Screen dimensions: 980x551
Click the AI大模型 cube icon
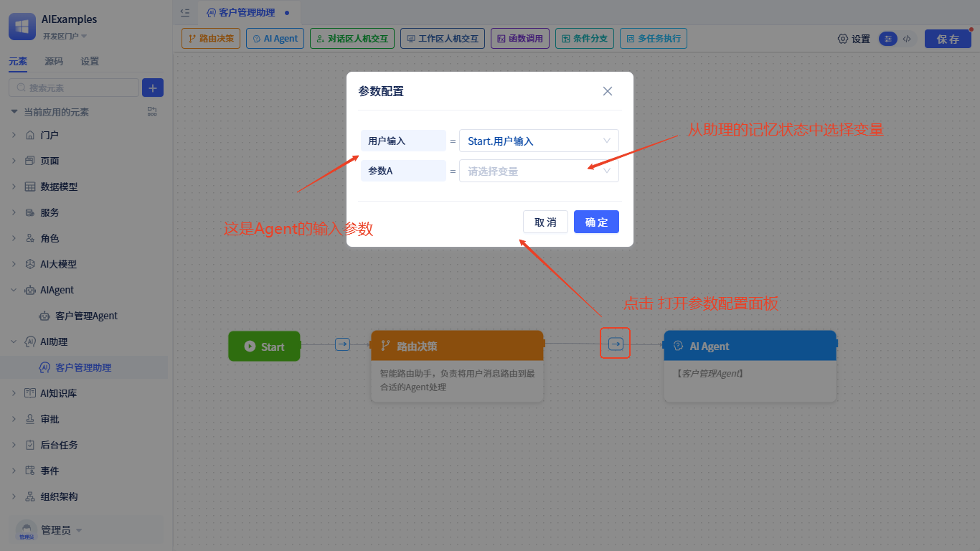pyautogui.click(x=30, y=264)
